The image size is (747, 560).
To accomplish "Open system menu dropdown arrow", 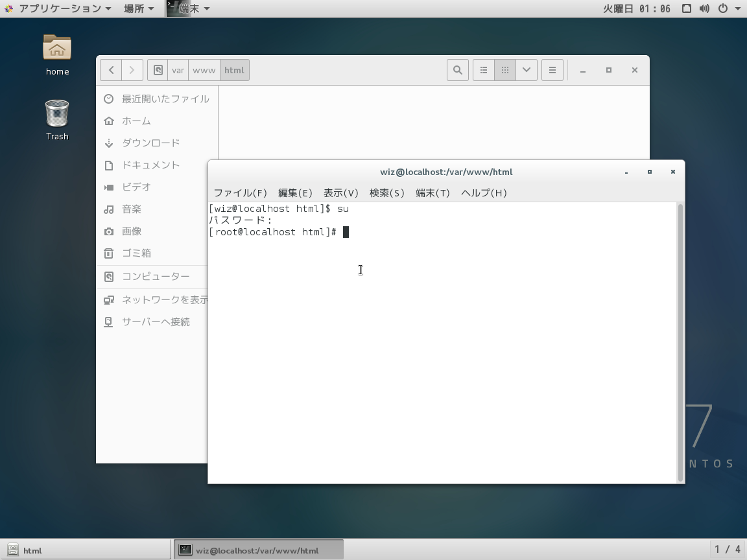I will [x=737, y=9].
